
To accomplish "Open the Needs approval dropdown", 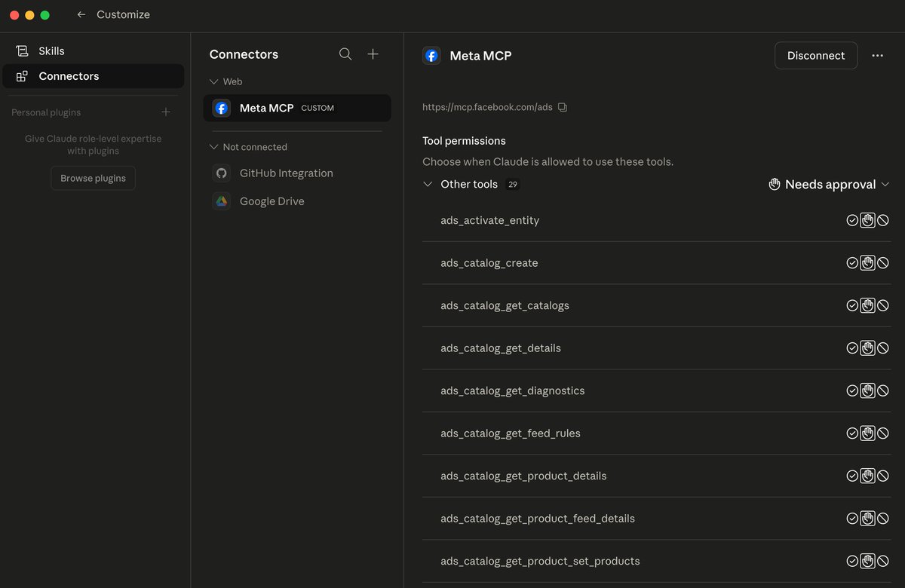I will 829,185.
